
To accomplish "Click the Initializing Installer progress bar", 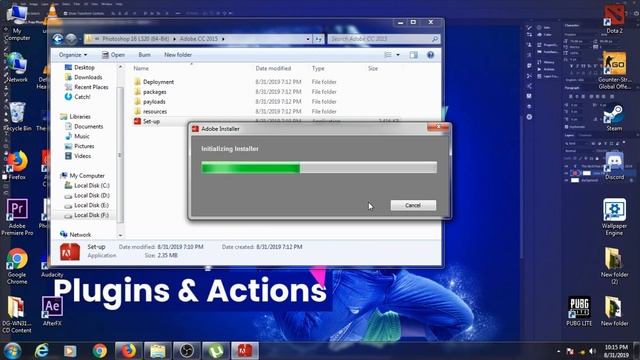I will click(319, 167).
